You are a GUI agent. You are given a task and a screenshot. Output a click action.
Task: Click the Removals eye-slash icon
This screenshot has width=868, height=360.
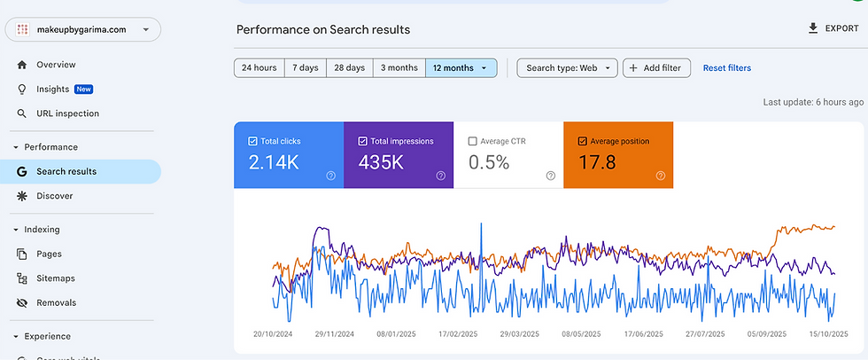tap(21, 302)
